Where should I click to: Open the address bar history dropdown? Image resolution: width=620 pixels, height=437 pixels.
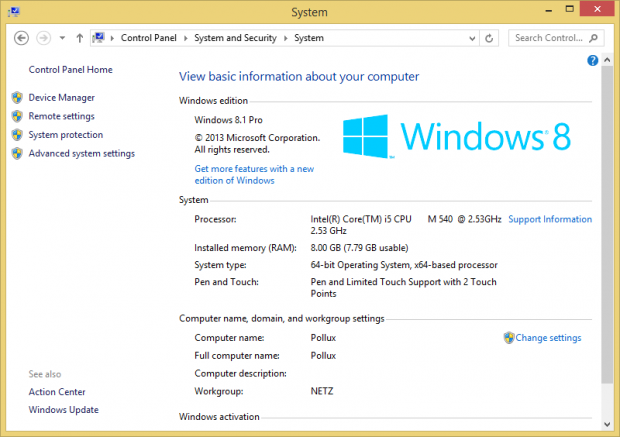(472, 38)
